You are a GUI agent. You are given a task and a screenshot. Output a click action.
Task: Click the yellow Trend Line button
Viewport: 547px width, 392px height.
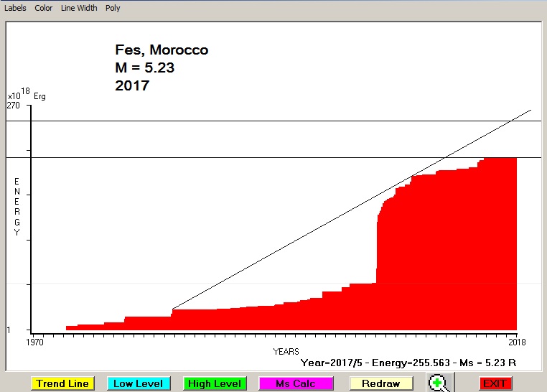click(x=63, y=384)
